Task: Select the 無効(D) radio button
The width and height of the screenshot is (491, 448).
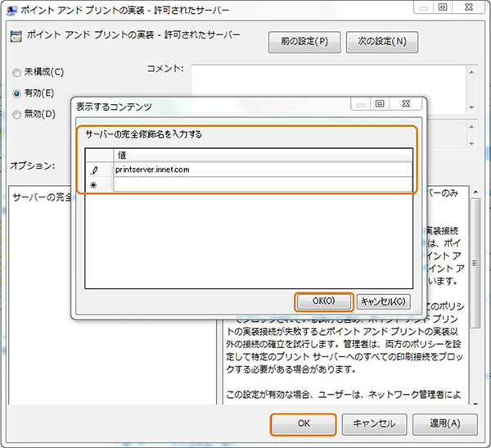Action: [17, 115]
